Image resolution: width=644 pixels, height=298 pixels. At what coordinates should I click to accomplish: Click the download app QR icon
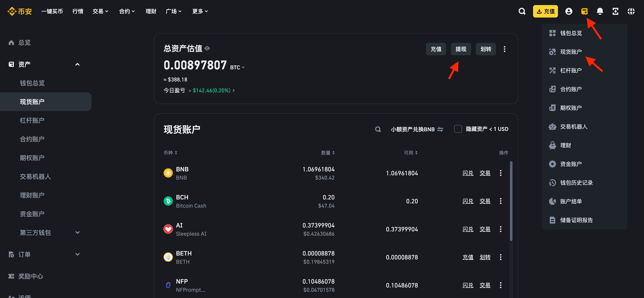click(x=615, y=11)
